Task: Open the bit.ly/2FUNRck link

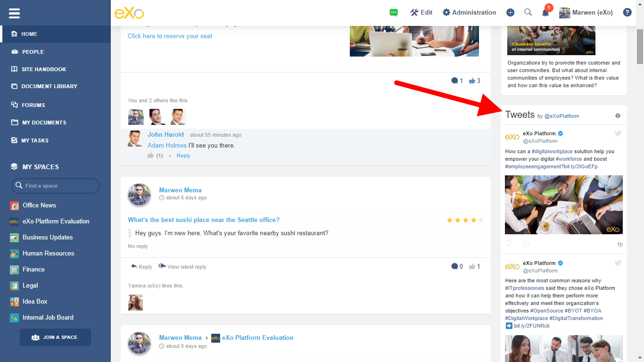Action: (532, 326)
